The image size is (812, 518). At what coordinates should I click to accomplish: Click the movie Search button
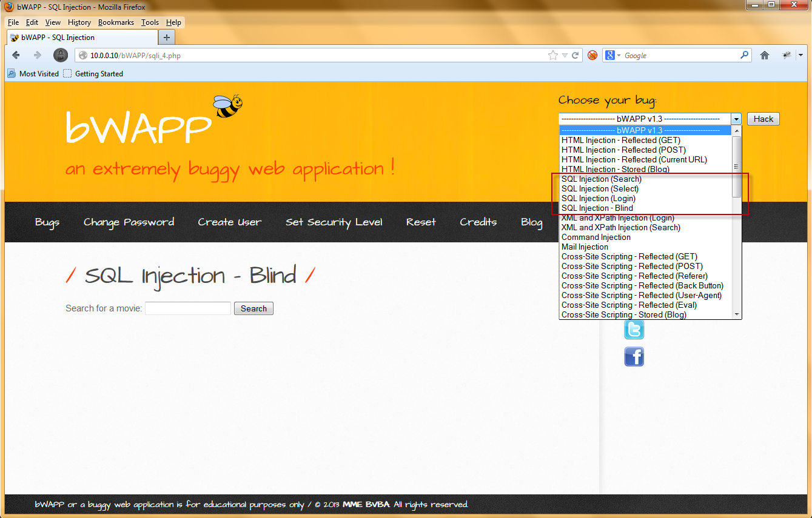tap(253, 308)
